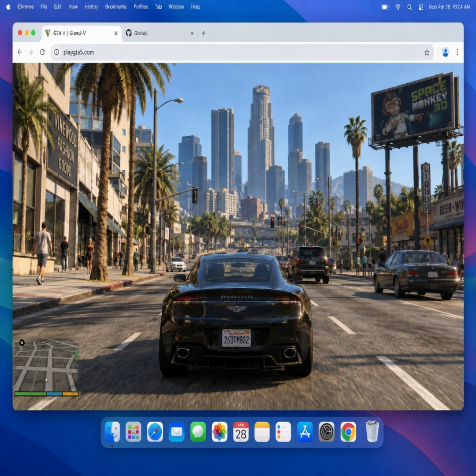Launch Safari from the Dock

coord(155,431)
